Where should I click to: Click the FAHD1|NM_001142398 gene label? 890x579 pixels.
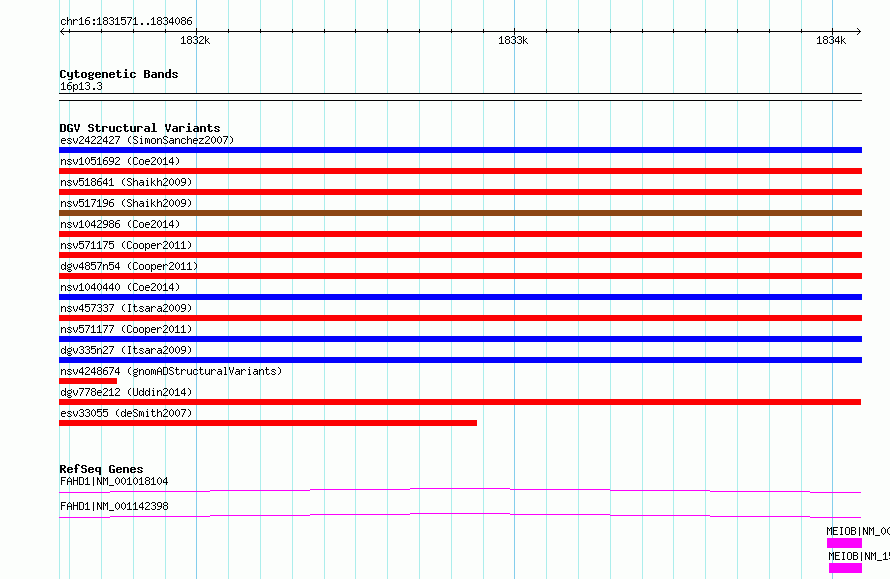tap(114, 506)
